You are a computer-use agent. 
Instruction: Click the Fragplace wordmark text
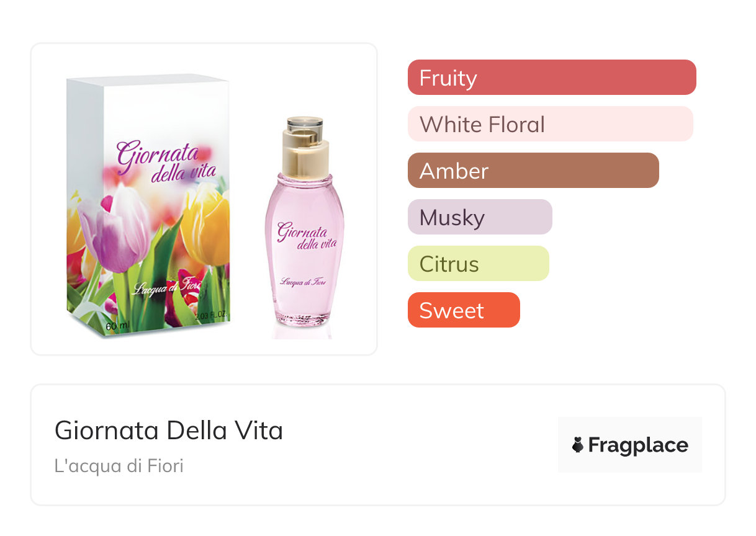(x=638, y=445)
